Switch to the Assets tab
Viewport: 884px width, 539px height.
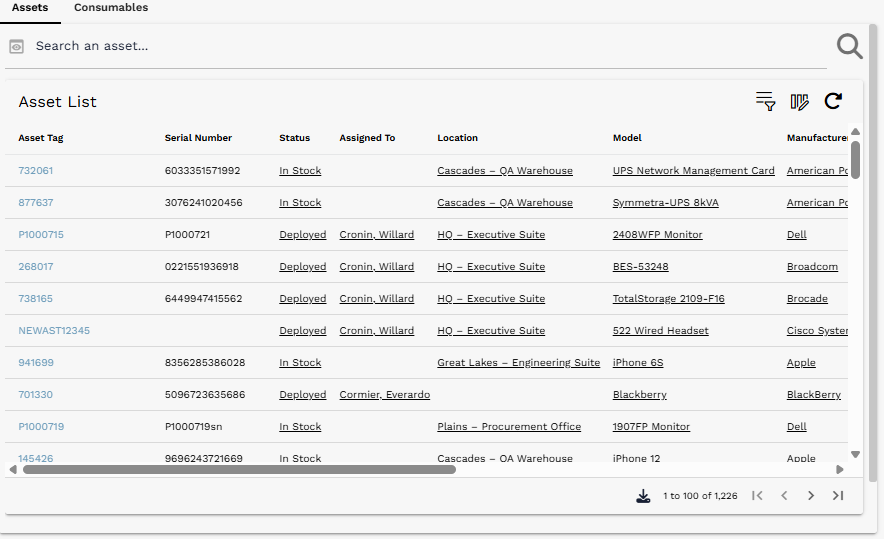pos(30,8)
